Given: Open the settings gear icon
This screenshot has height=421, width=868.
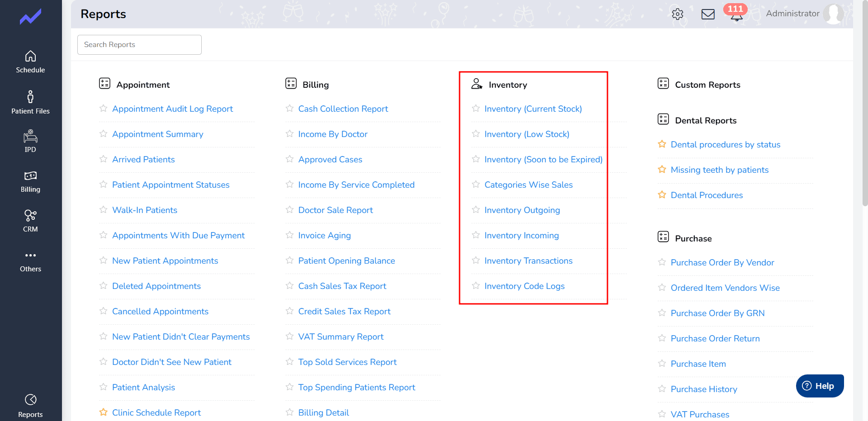Looking at the screenshot, I should (677, 14).
